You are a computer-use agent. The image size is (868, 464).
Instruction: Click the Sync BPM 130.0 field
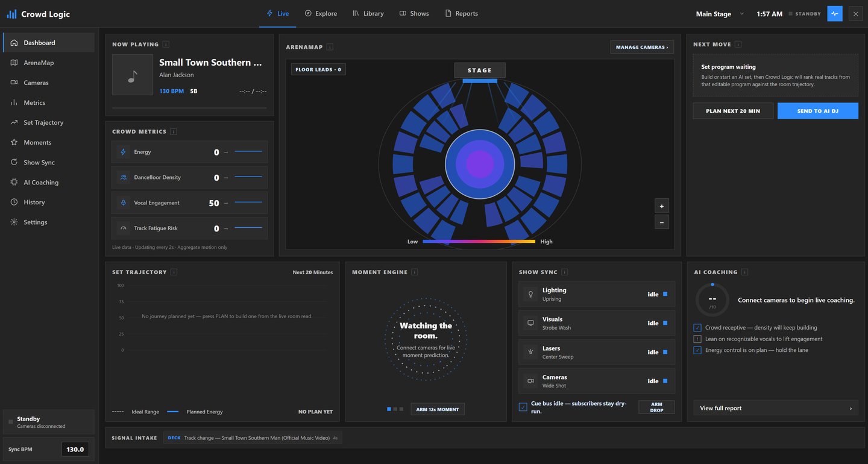pos(75,449)
